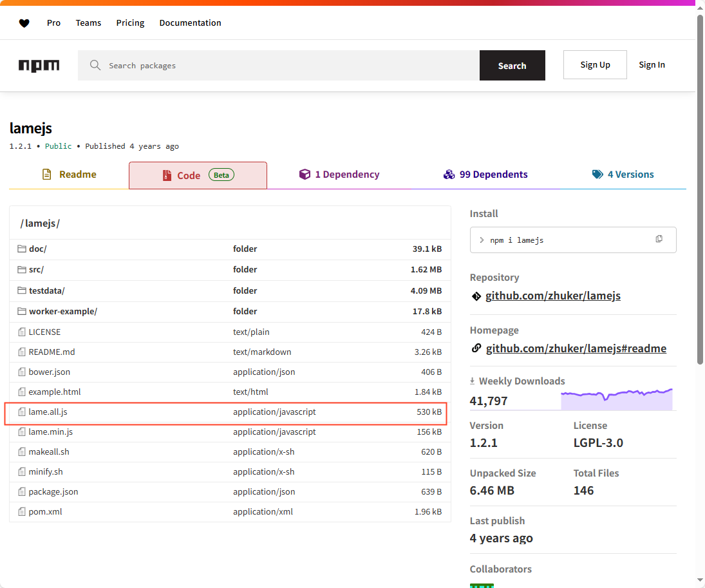Open the lame.min.js file
The image size is (705, 588).
coord(51,432)
